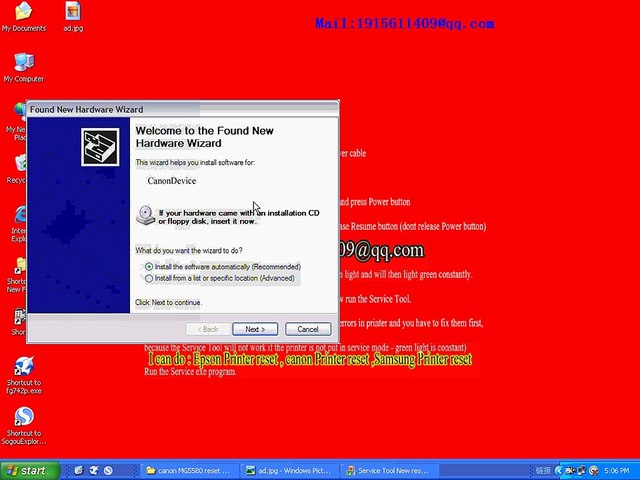Click the Next button in wizard
The height and width of the screenshot is (480, 640).
click(x=255, y=329)
